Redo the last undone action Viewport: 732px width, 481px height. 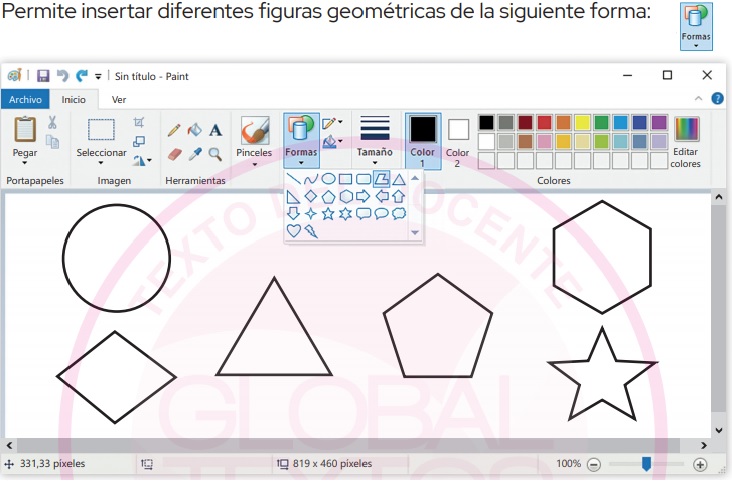[x=82, y=76]
